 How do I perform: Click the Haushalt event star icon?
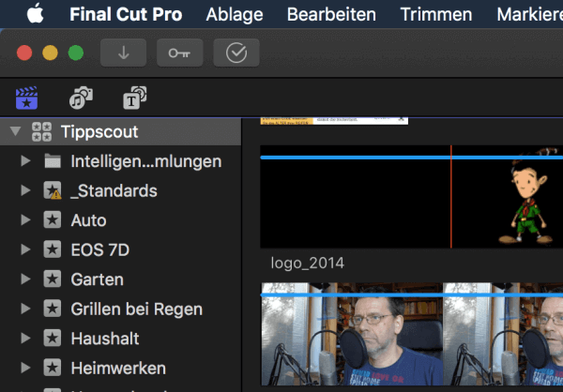[x=53, y=339]
